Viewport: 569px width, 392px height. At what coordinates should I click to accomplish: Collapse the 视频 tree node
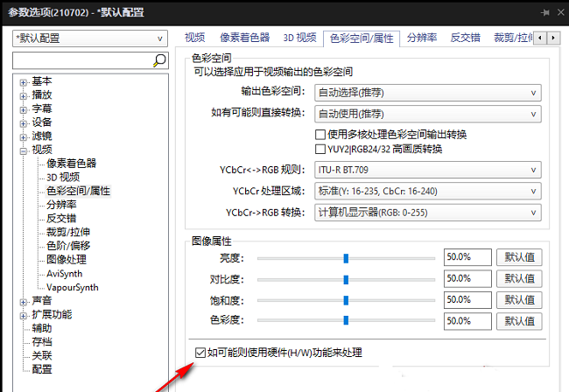[24, 151]
